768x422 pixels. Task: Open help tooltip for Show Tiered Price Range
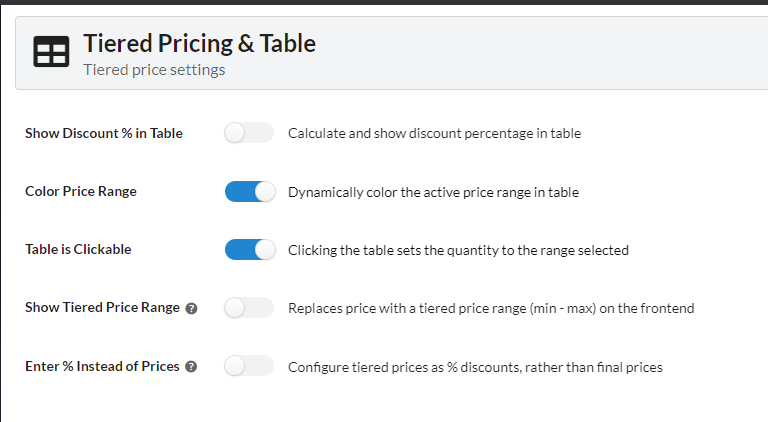coord(192,308)
